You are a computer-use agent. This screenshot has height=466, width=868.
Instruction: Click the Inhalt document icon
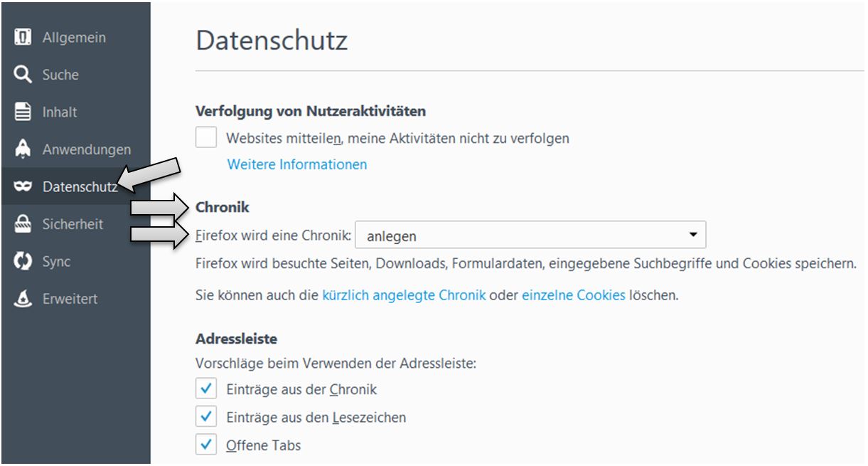23,112
